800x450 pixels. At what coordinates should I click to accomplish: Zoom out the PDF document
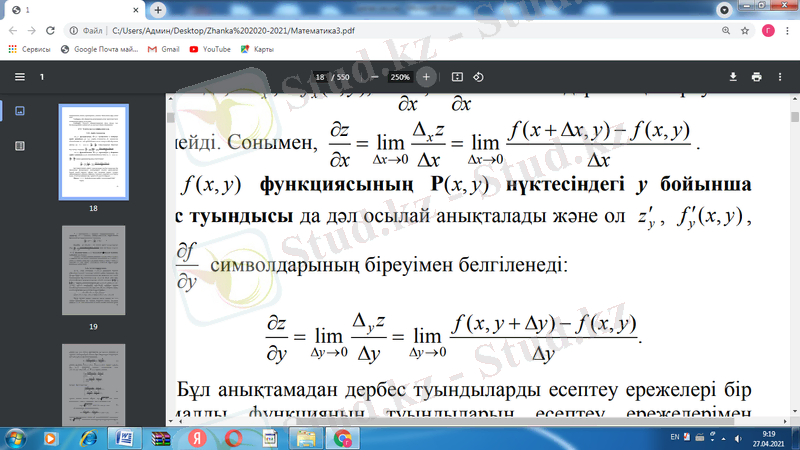coord(374,77)
